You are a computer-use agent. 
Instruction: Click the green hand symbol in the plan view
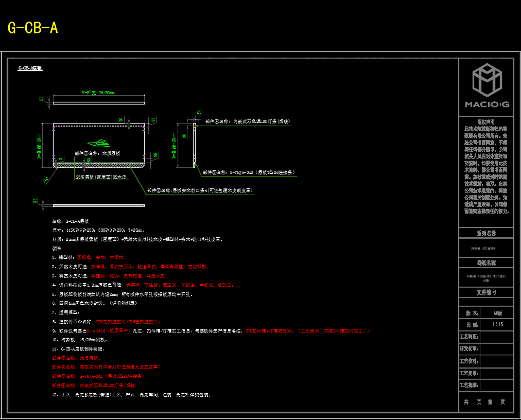pos(98,142)
